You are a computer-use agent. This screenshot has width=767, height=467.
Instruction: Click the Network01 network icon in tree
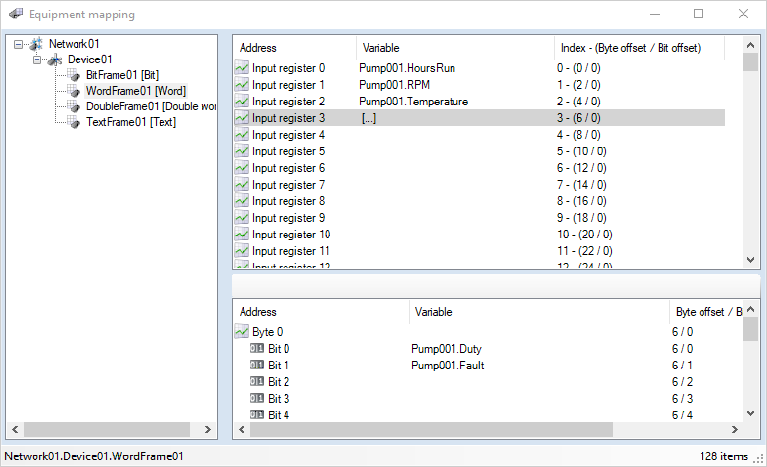37,44
